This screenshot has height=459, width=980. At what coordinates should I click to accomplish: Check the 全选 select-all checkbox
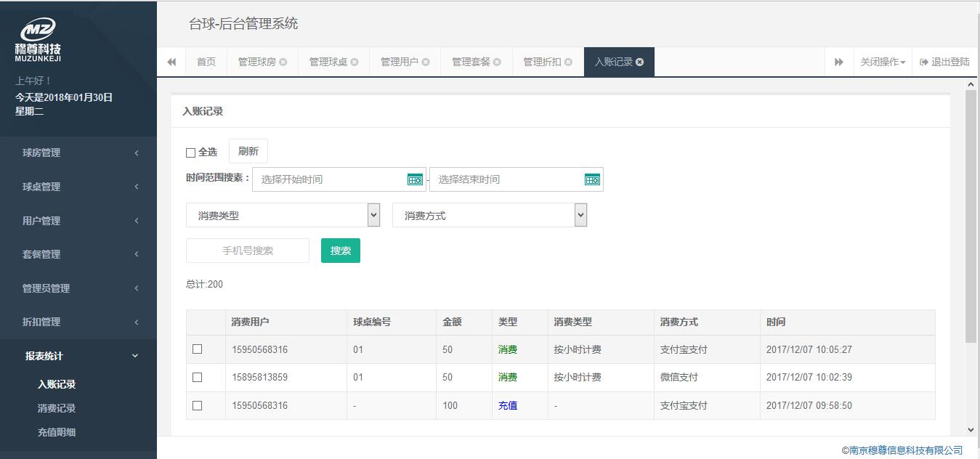[190, 153]
